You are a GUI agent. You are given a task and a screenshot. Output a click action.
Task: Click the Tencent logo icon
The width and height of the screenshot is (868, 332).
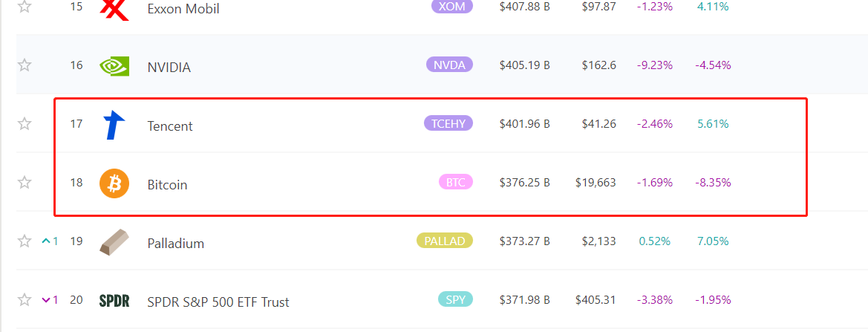coord(114,125)
